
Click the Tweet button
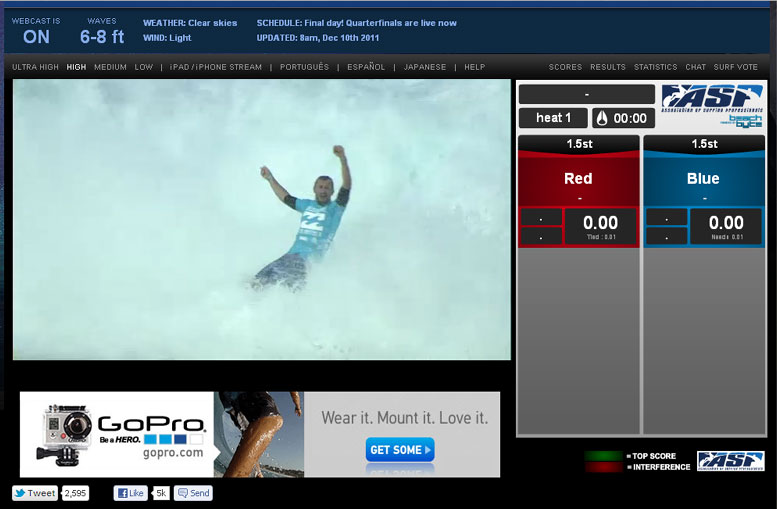pyautogui.click(x=35, y=493)
